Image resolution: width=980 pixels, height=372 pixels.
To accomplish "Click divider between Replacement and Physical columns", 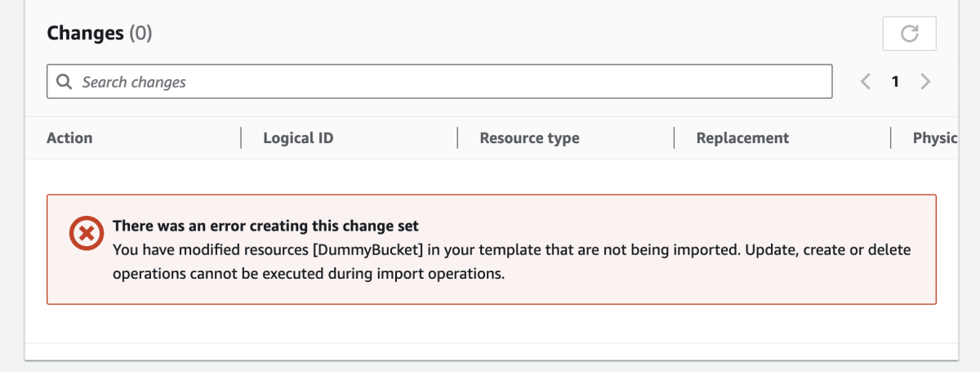I will (x=891, y=138).
